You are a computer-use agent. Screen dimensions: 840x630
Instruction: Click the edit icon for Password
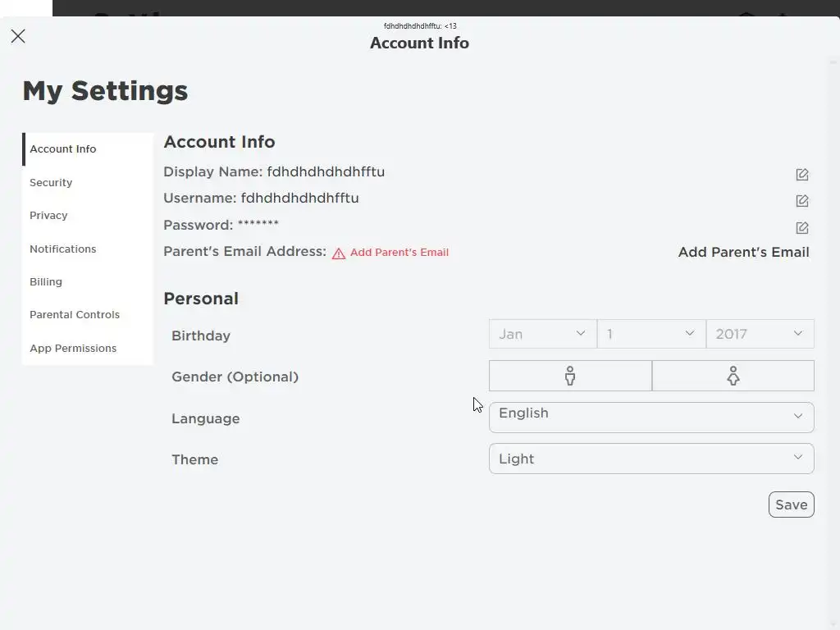click(802, 228)
